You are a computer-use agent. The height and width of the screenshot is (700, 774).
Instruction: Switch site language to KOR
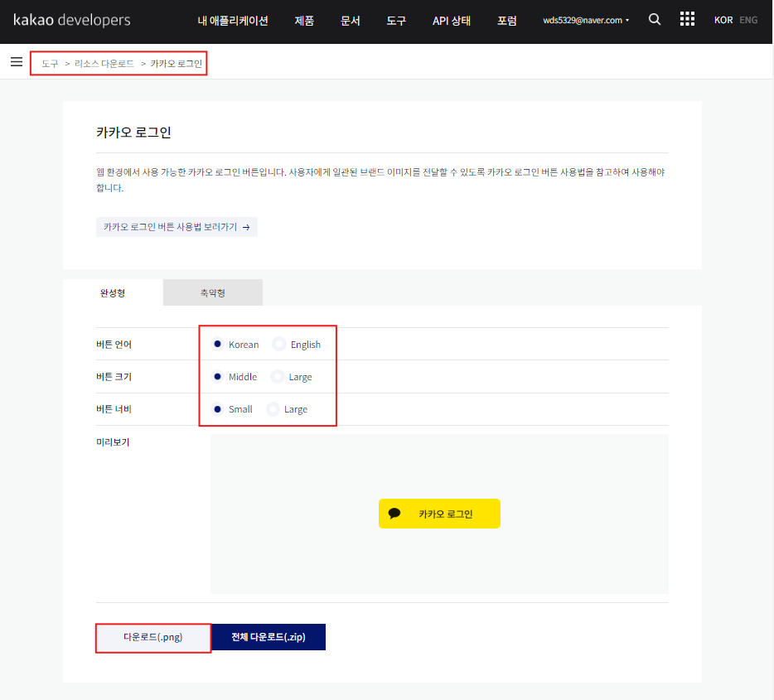(x=723, y=20)
